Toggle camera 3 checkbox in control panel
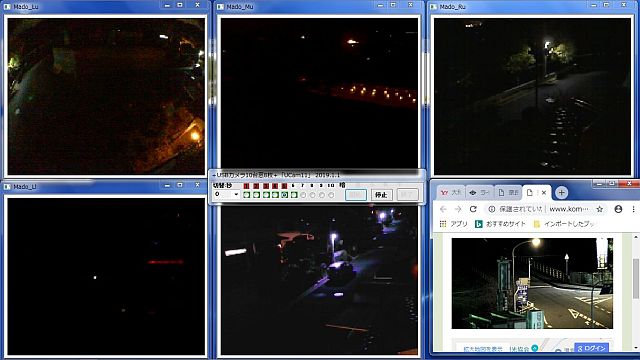 [x=266, y=195]
